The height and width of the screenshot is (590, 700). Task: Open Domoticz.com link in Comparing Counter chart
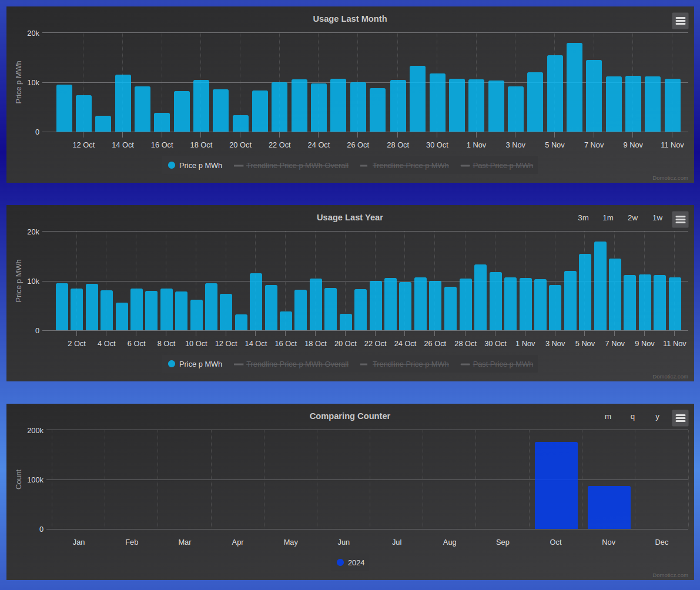670,575
